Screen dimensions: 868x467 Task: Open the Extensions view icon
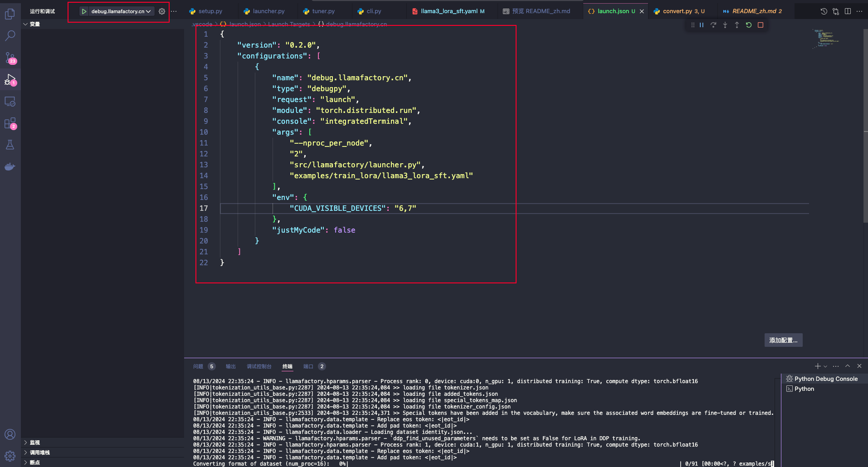point(10,123)
